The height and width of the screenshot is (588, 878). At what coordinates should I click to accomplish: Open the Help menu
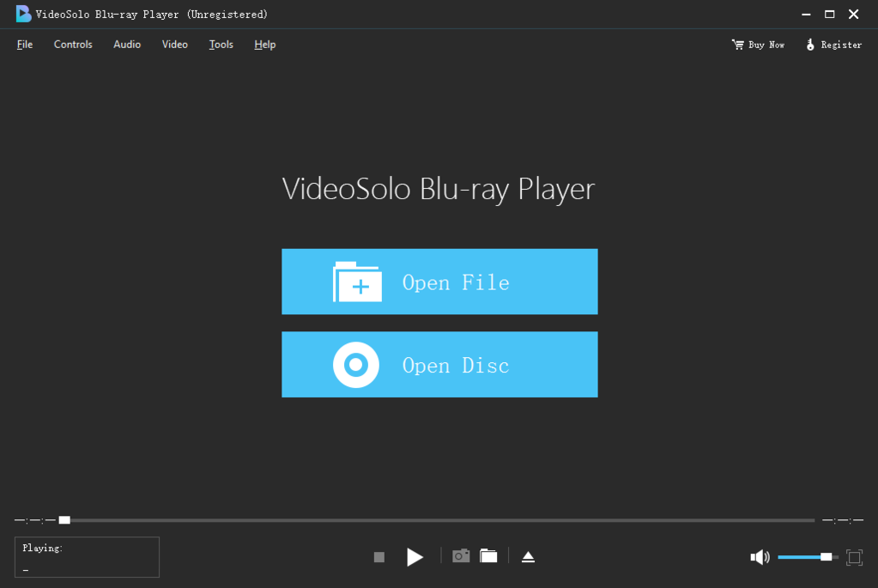(x=265, y=45)
